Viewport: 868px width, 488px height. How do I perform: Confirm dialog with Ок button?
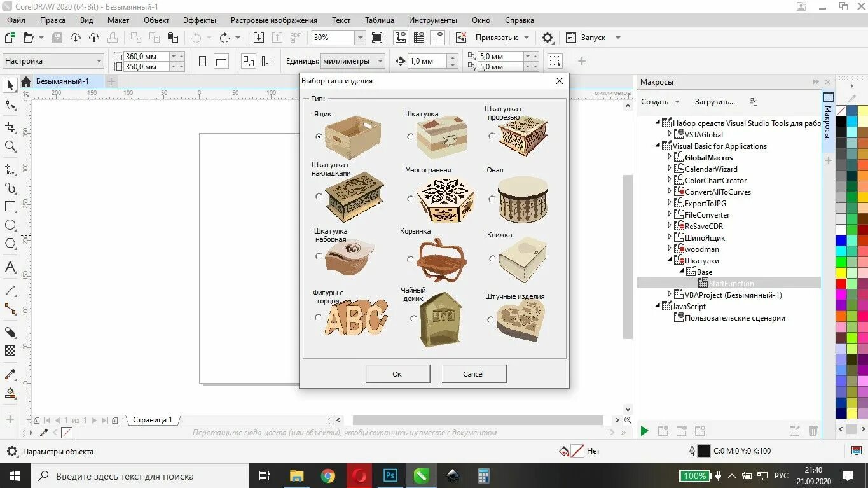point(397,374)
